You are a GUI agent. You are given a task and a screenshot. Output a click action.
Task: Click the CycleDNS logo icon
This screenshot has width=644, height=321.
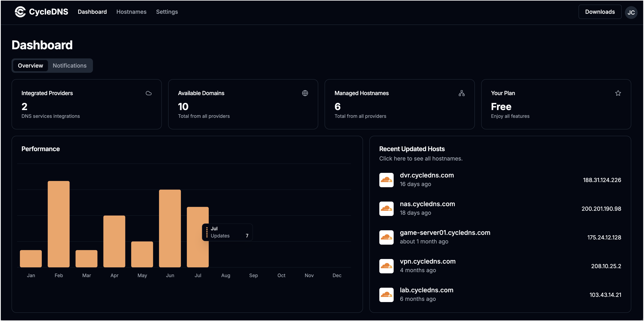pyautogui.click(x=20, y=12)
